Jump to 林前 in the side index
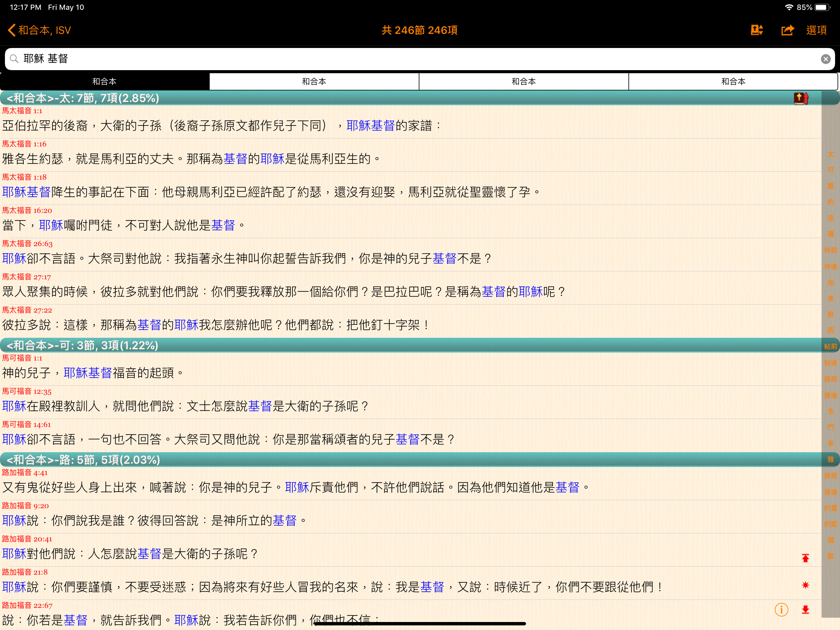Viewport: 840px width, 630px height. pos(830,250)
